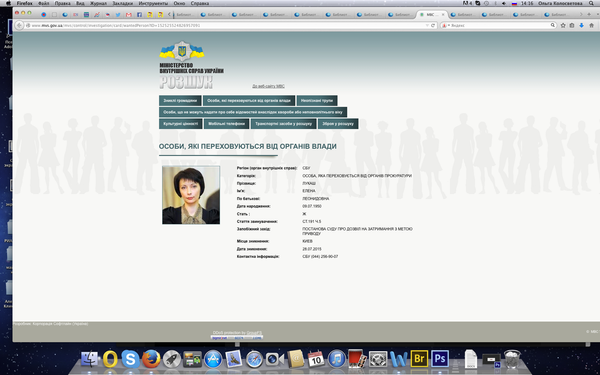Open the Инструменты menu
The image size is (600, 375).
153,3
